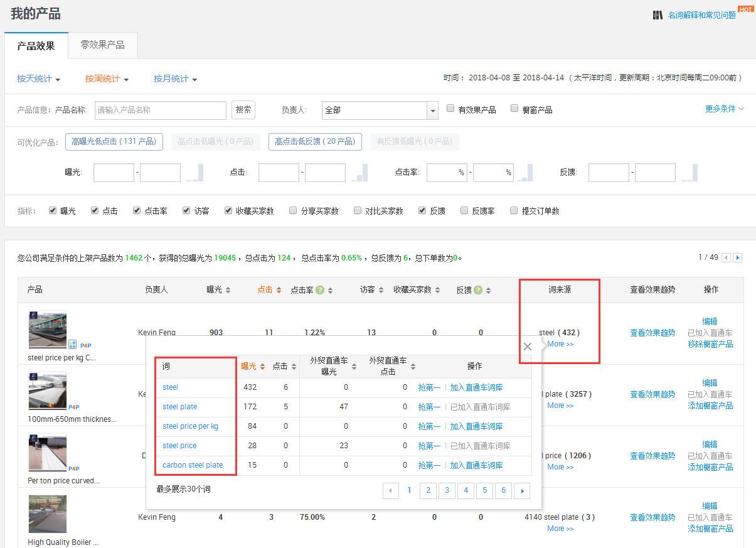
Task: Enable the 有效果产品 checkbox
Action: pos(450,108)
